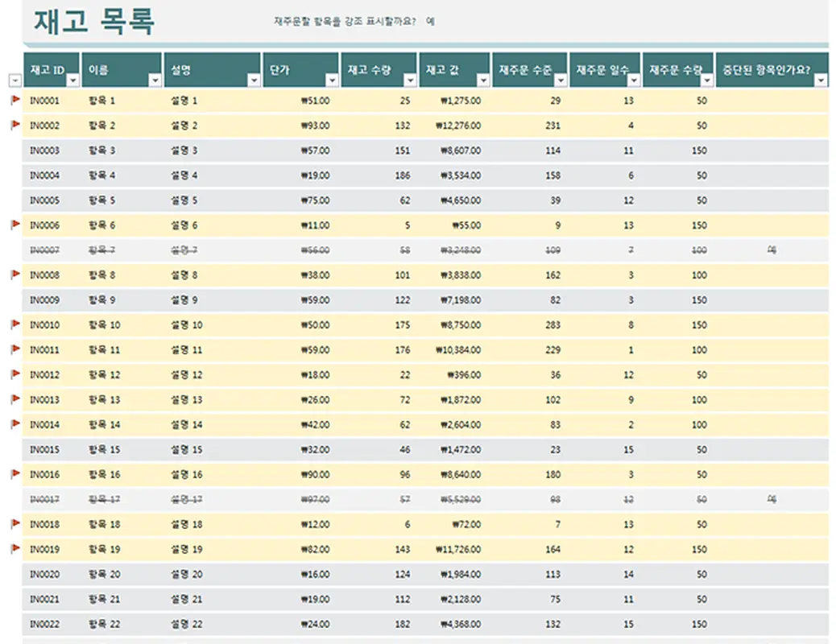Viewport: 836px width, 644px height.
Task: Select the 재고 목록 title
Action: (94, 22)
